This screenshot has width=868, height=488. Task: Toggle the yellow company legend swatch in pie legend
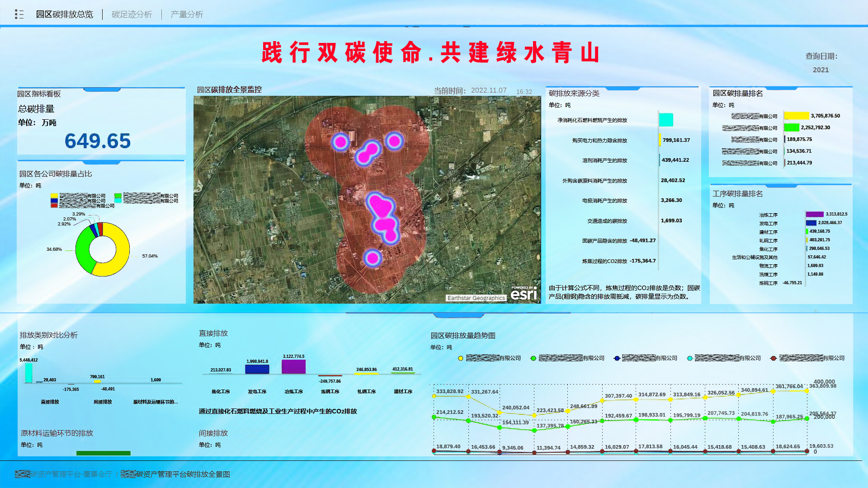(54, 196)
